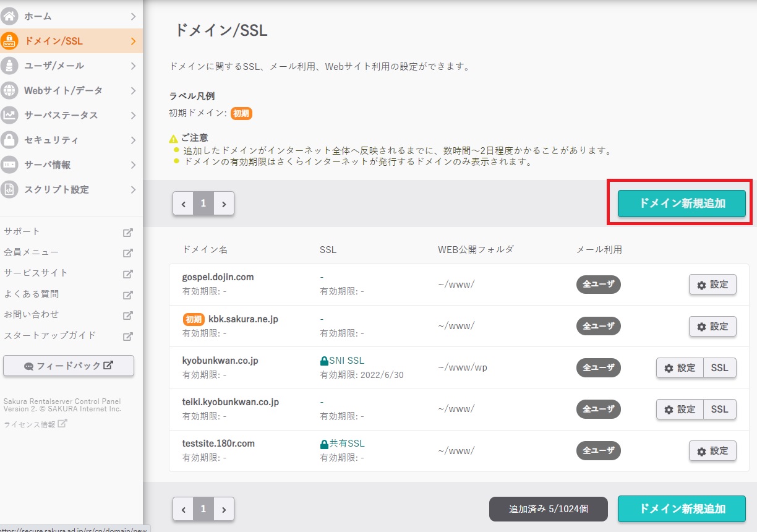Expand the スクリプト設定 menu chevron
Viewport: 757px width, 532px height.
(133, 190)
